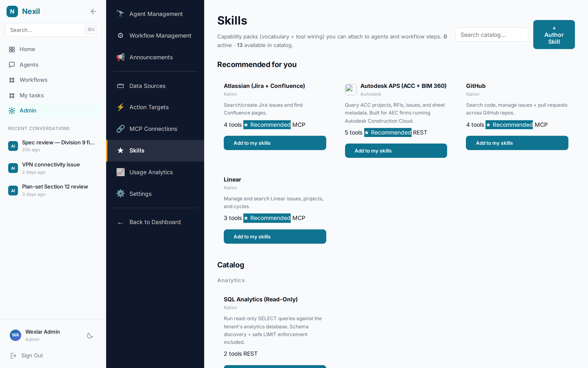This screenshot has height=368, width=588.
Task: Open Agent Management admin page
Action: (155, 14)
